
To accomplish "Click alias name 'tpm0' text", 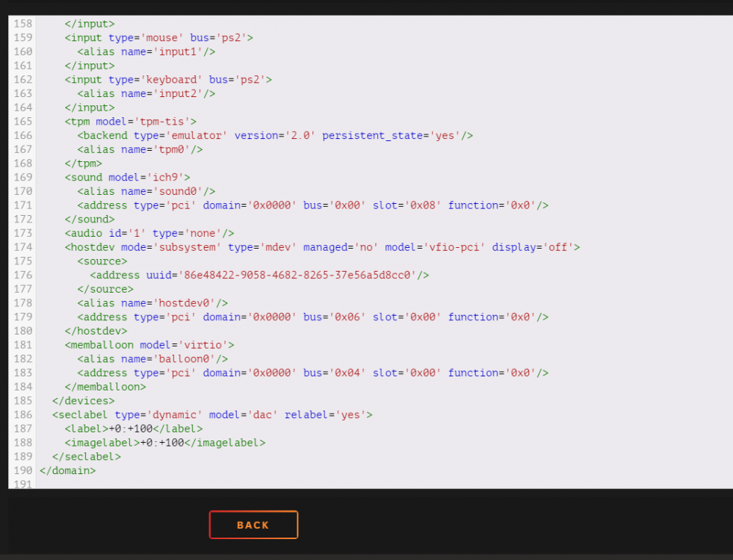I will [140, 150].
